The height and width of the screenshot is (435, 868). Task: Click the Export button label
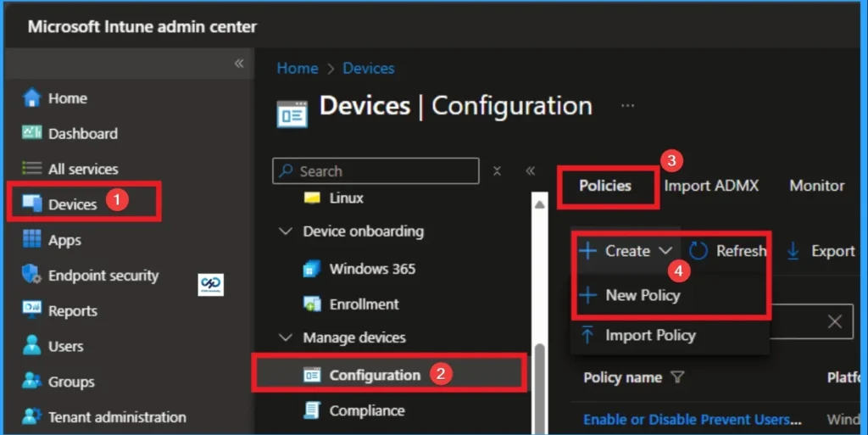(833, 251)
